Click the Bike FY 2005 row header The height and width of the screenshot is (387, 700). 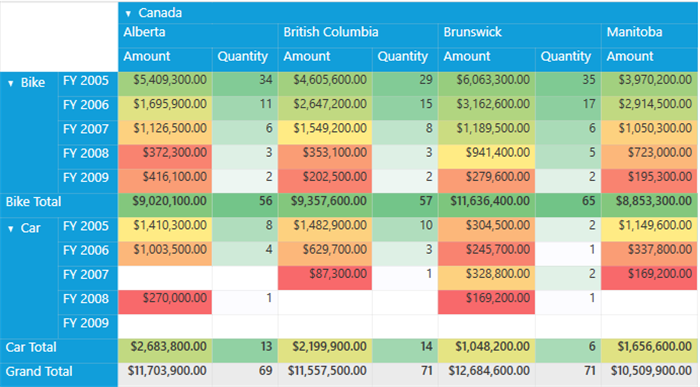pos(88,81)
